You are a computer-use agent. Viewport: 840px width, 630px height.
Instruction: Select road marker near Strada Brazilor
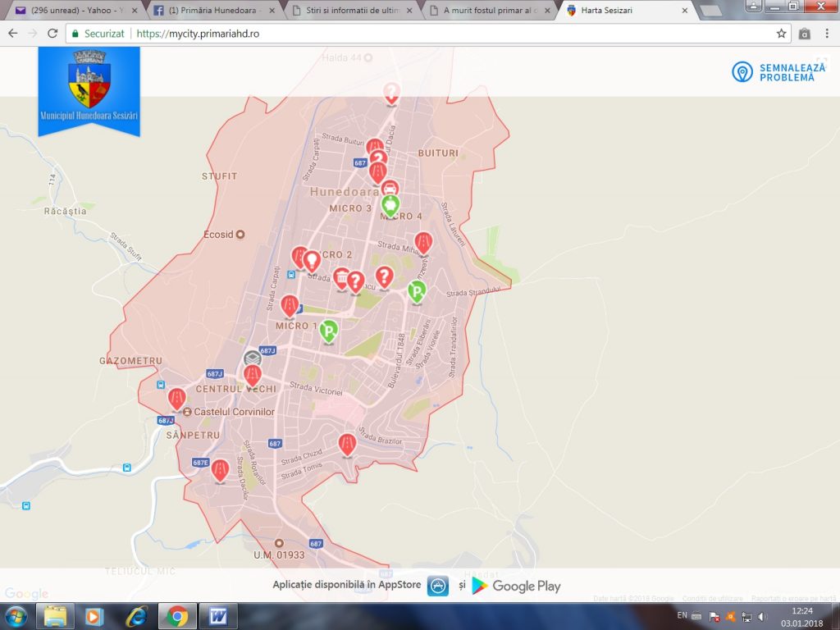pos(347,444)
